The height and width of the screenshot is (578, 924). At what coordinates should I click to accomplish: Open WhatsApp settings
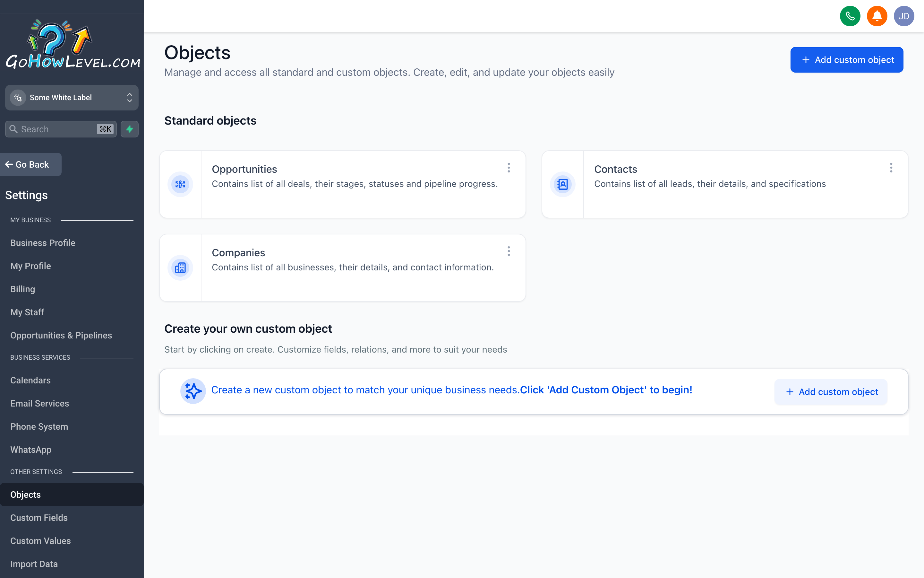pos(31,450)
